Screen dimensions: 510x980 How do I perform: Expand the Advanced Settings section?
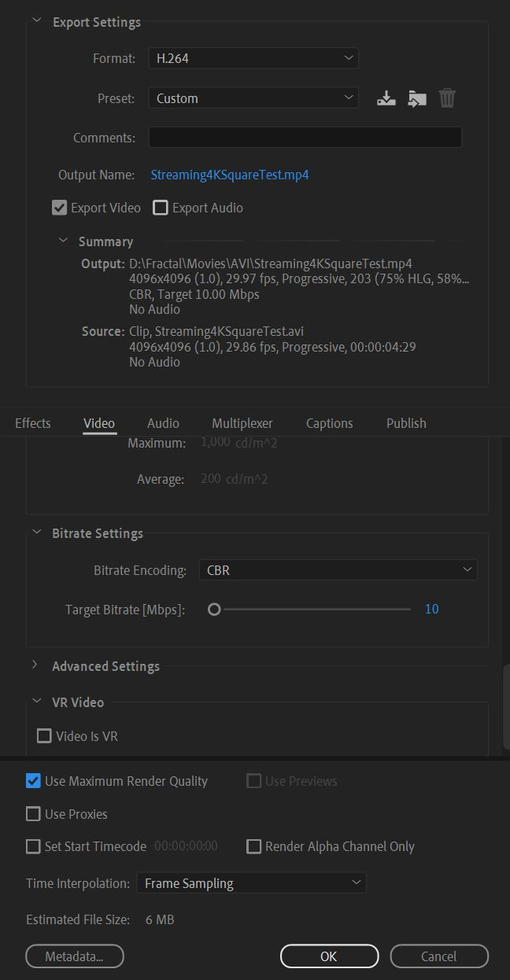click(x=35, y=665)
